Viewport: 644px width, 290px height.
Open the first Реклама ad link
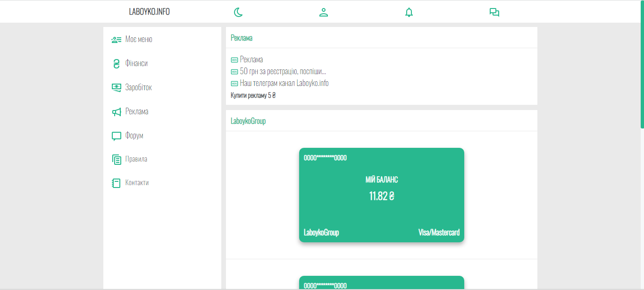point(251,60)
